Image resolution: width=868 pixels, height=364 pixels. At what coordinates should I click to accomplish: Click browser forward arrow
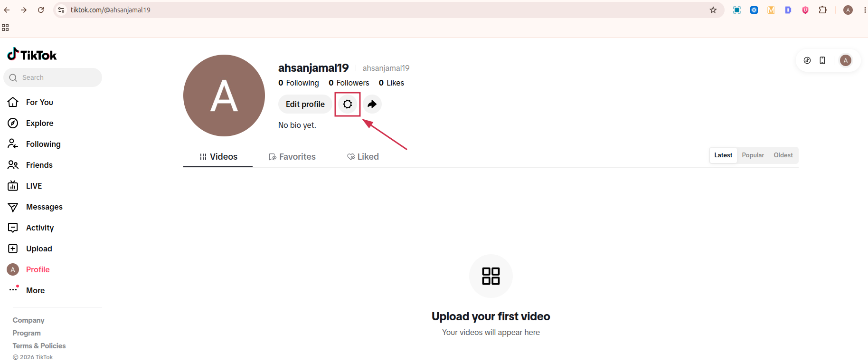tap(24, 10)
